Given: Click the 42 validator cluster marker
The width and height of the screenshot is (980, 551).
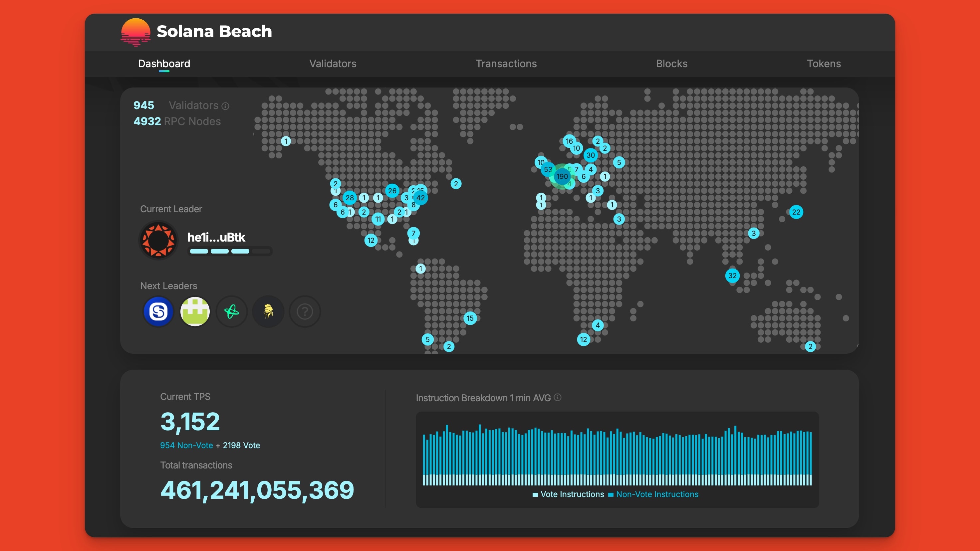Looking at the screenshot, I should [x=420, y=198].
